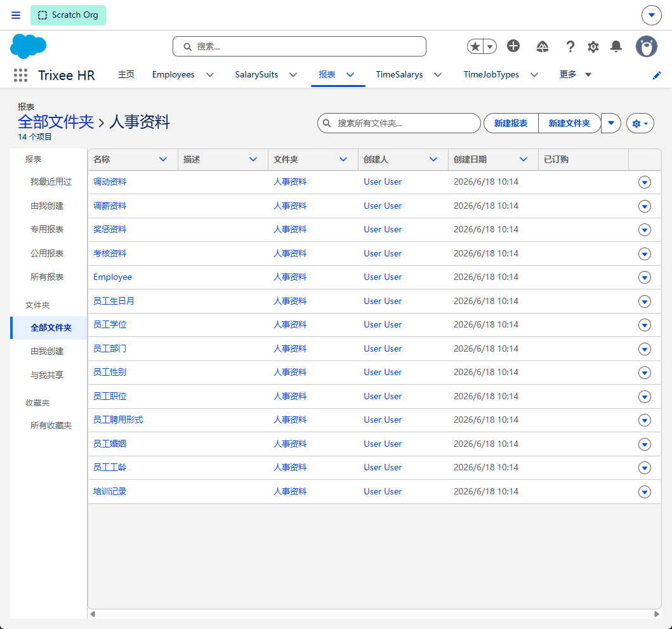
Task: Open the 描述 column menu chevron
Action: click(253, 159)
